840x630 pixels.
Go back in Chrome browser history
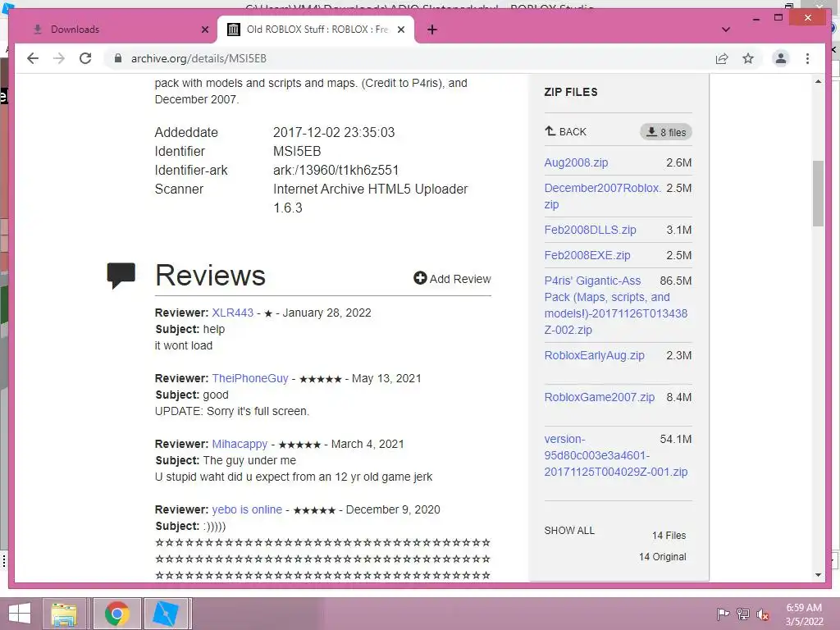click(33, 58)
